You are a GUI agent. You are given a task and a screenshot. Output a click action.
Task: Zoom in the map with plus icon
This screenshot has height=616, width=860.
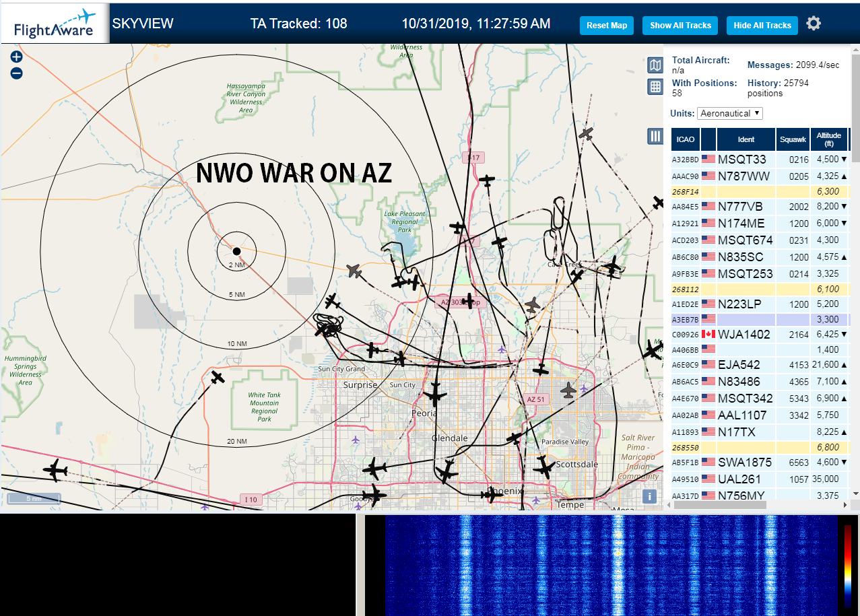tap(17, 57)
